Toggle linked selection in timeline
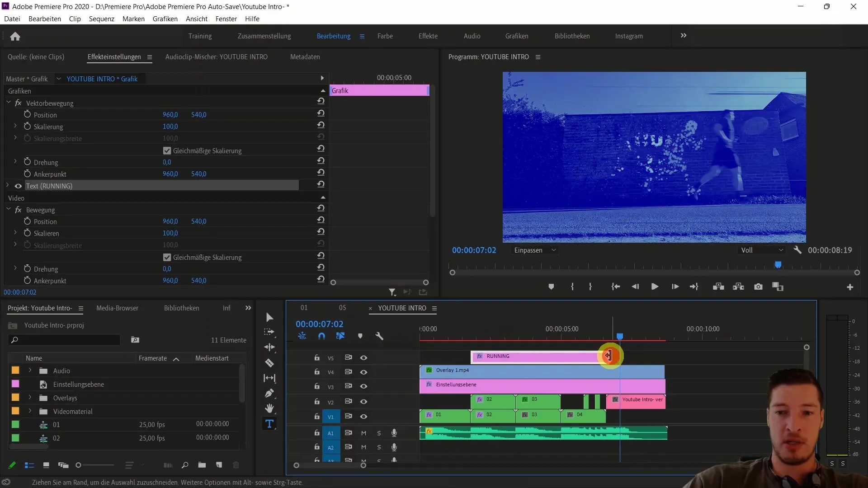The image size is (868, 488). point(340,336)
